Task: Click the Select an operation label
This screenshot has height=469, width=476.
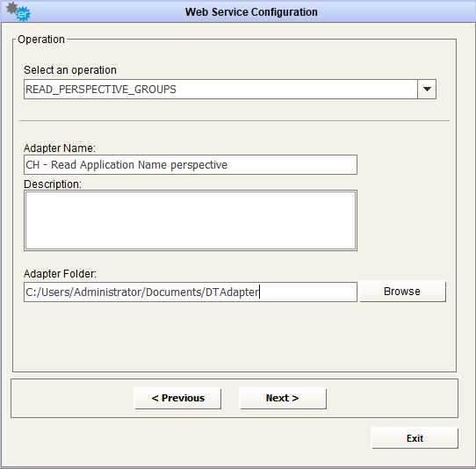Action: (70, 70)
